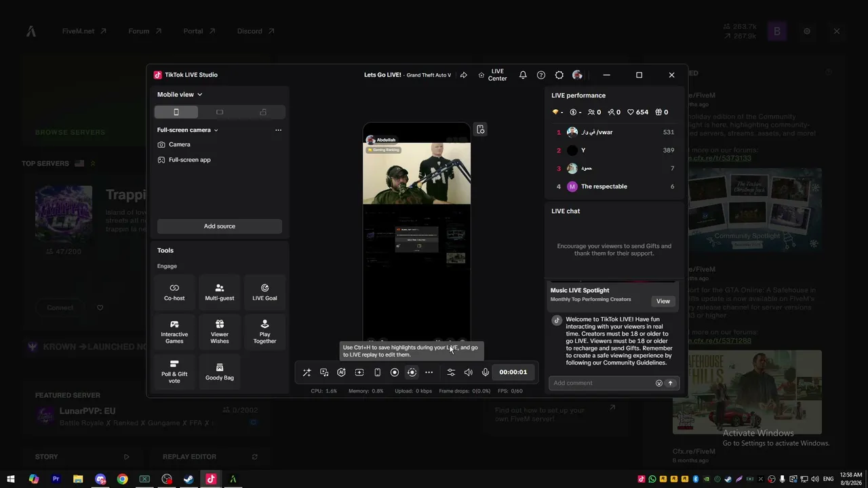This screenshot has height=488, width=868.
Task: Open the Forum link in the FiveM window
Action: click(145, 31)
